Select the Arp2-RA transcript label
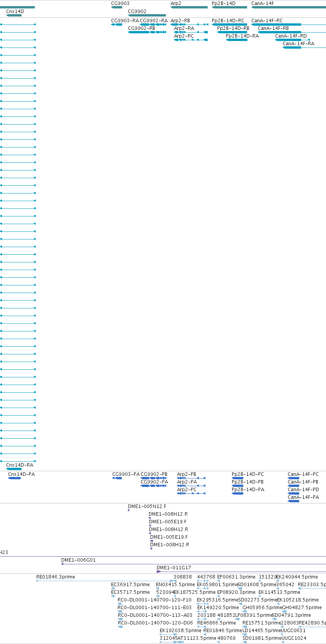The height and width of the screenshot is (644, 326). pyautogui.click(x=184, y=28)
